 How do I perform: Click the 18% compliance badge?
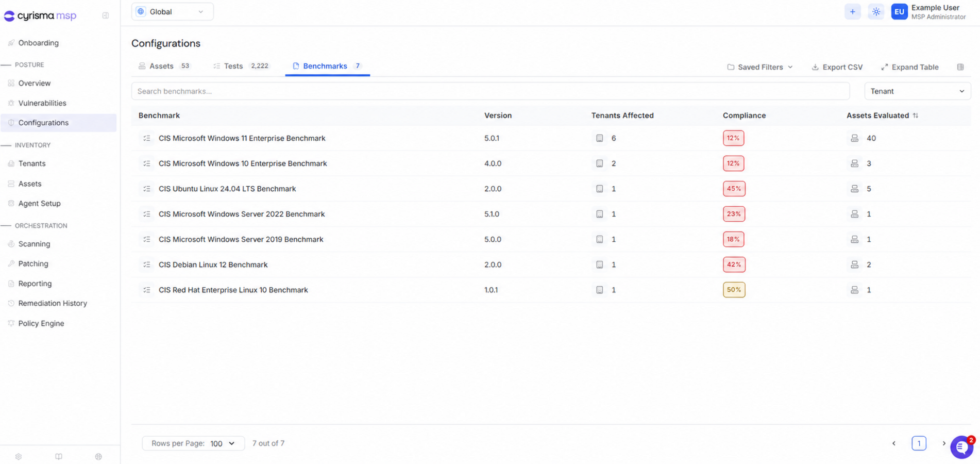(x=733, y=239)
